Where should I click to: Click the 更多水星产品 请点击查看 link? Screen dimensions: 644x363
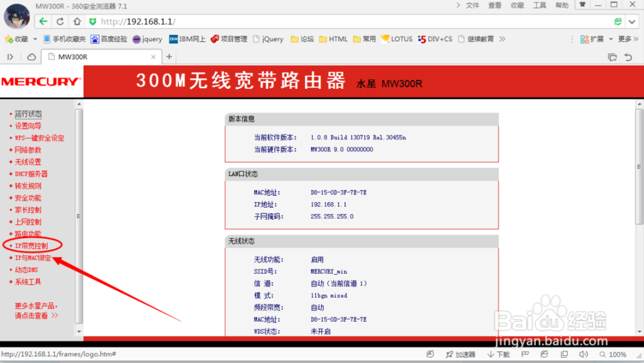[x=36, y=310]
